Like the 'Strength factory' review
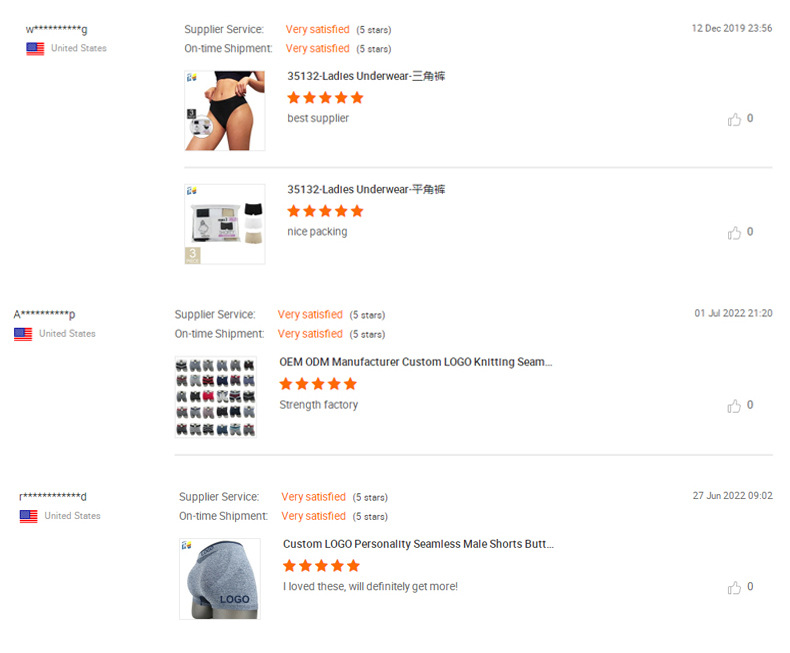 [735, 406]
